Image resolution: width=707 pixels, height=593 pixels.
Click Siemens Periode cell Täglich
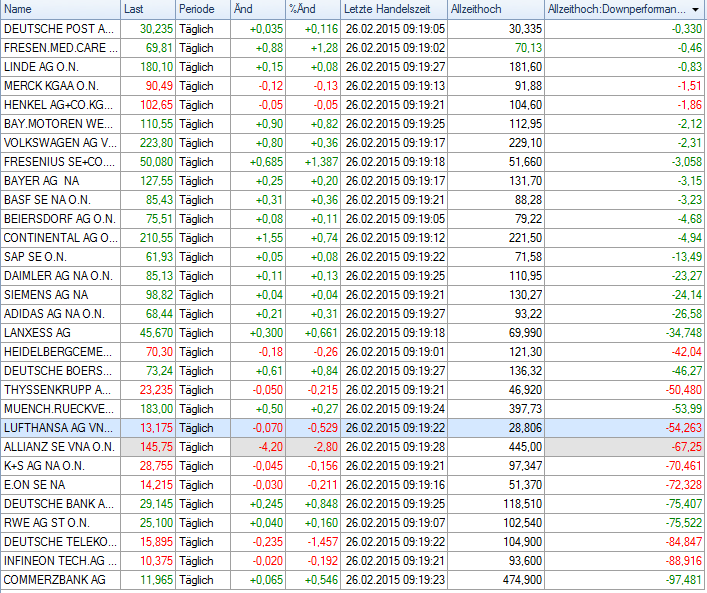(196, 294)
